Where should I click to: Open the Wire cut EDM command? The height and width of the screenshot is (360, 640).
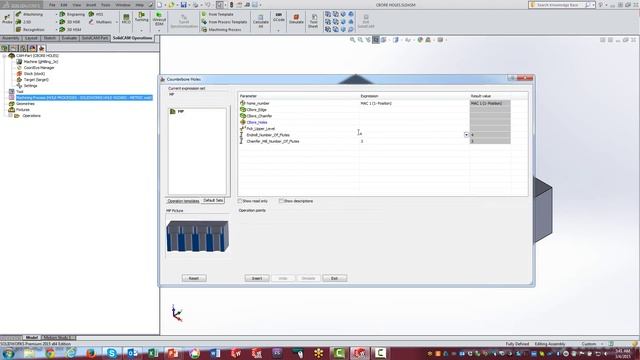pyautogui.click(x=159, y=18)
